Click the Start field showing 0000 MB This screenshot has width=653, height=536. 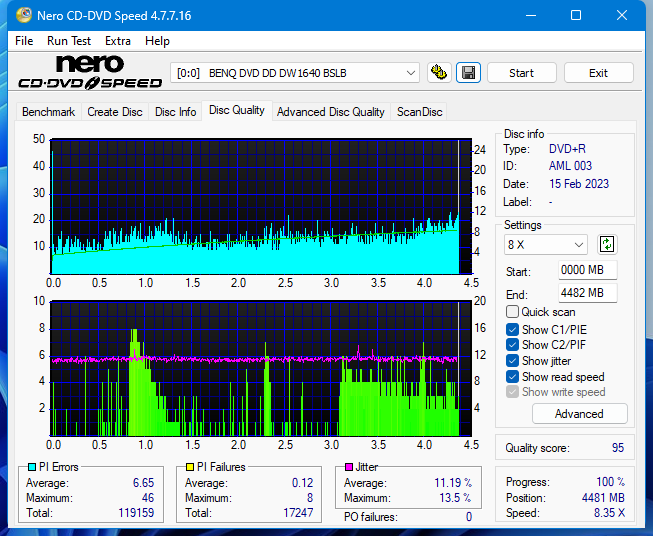click(587, 270)
